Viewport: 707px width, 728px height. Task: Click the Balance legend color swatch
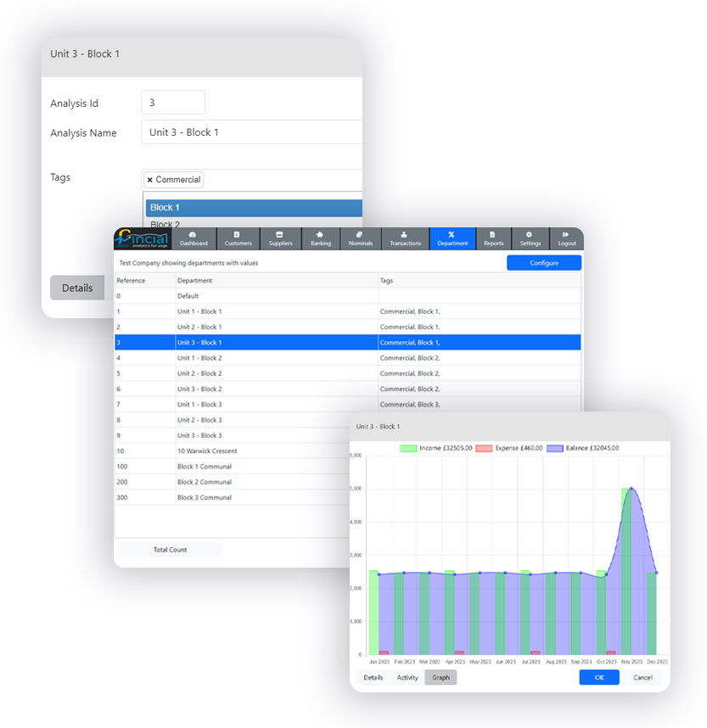pyautogui.click(x=556, y=447)
